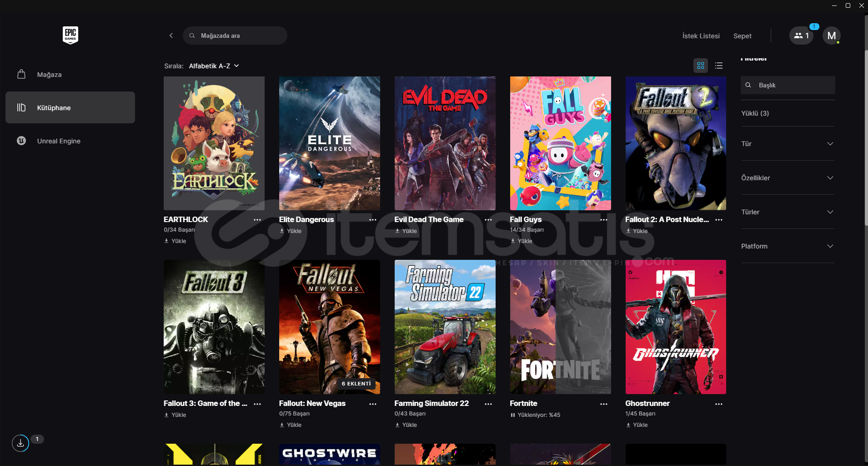Viewport: 868px width, 466px height.
Task: Open the Alfabetik A-Z sort dropdown
Action: point(214,66)
